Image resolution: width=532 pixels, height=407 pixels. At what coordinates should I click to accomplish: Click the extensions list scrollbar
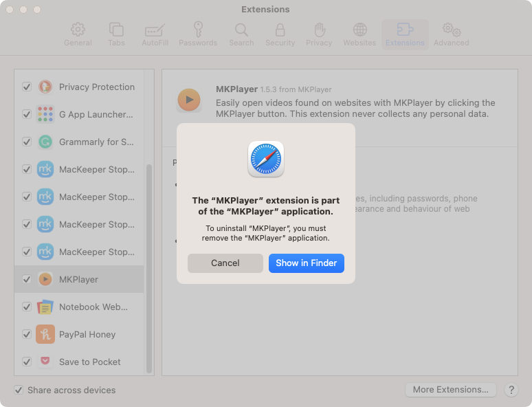click(x=149, y=269)
